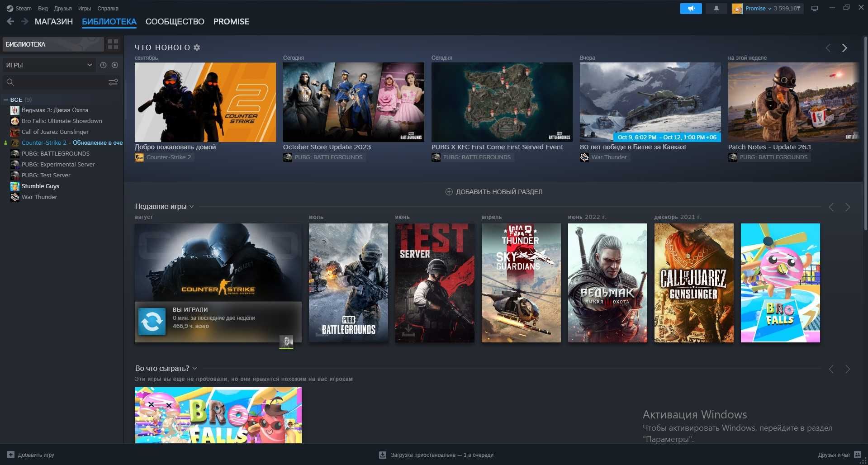Open downloads via download status icon

(382, 455)
